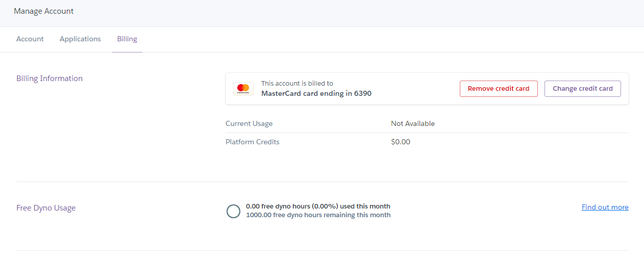Click the Free Dyno Usage section heading
The height and width of the screenshot is (259, 644).
coord(46,208)
